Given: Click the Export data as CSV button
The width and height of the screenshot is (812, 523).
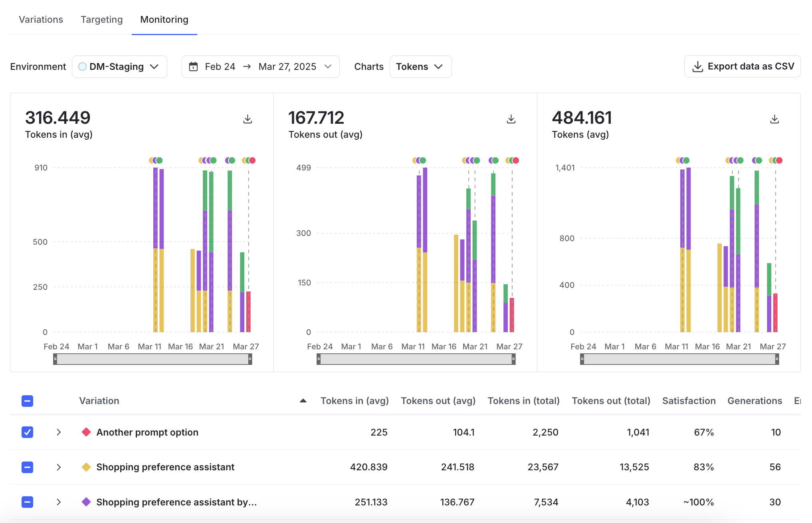Looking at the screenshot, I should pyautogui.click(x=742, y=66).
